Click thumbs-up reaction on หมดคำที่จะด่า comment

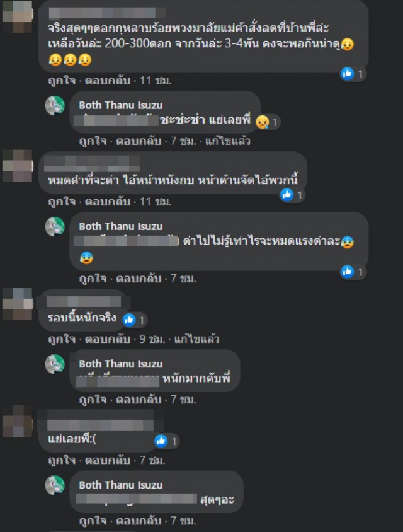tap(287, 195)
